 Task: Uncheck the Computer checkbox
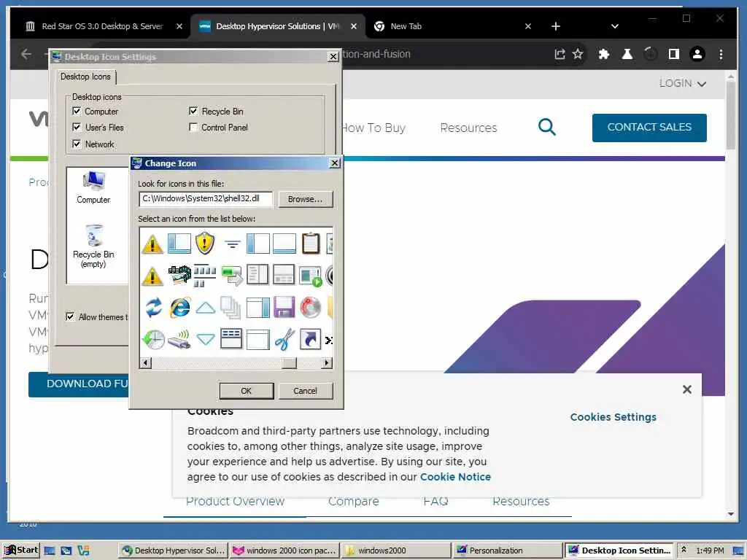click(77, 111)
